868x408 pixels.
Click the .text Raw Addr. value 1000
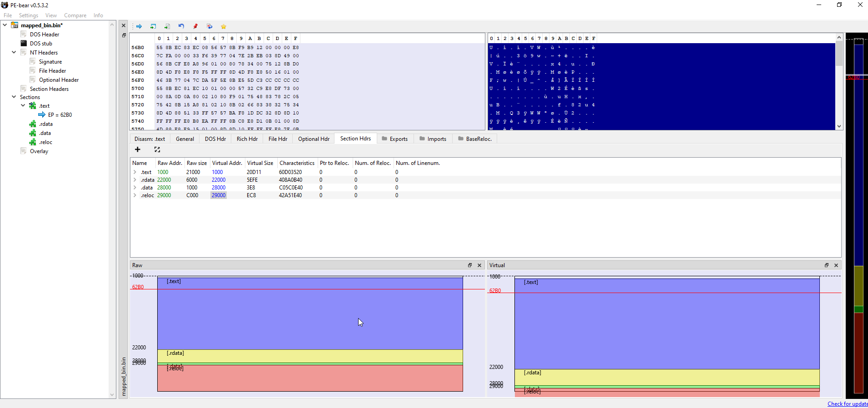coord(163,172)
